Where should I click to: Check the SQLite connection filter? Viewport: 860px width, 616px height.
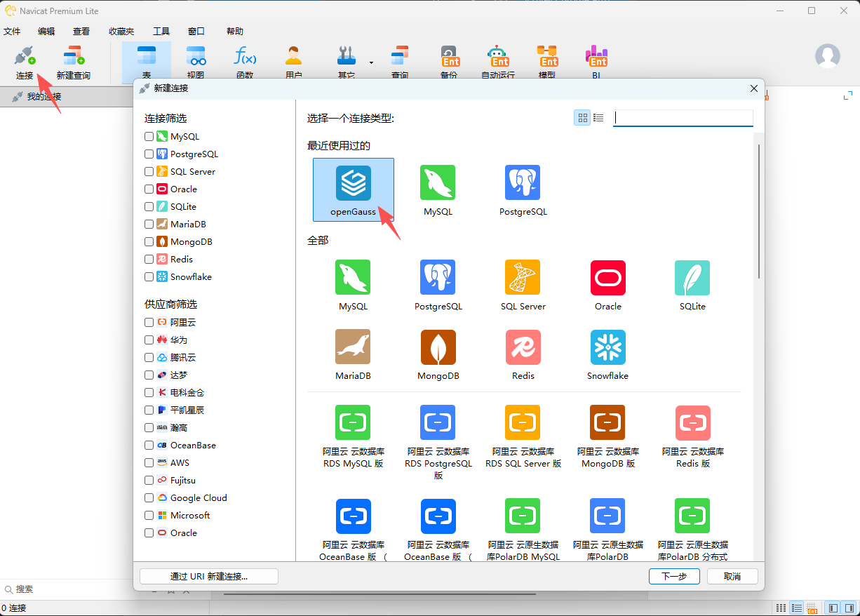click(x=149, y=207)
